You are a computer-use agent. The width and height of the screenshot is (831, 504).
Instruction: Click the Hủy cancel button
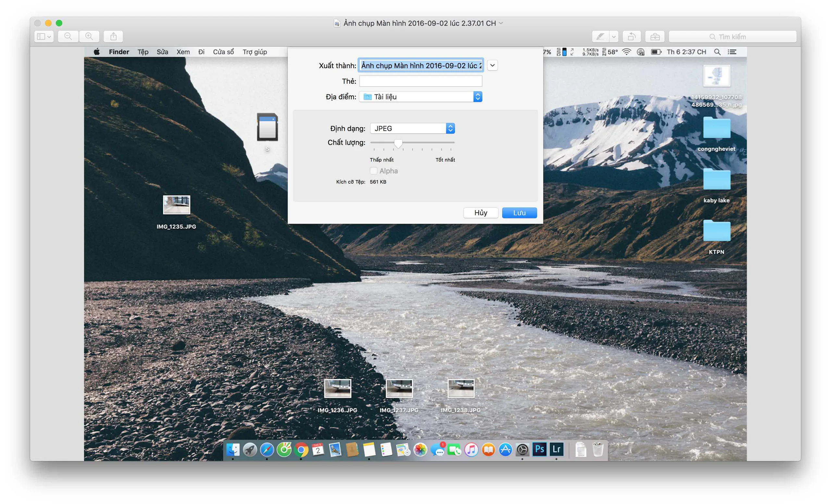click(x=481, y=213)
